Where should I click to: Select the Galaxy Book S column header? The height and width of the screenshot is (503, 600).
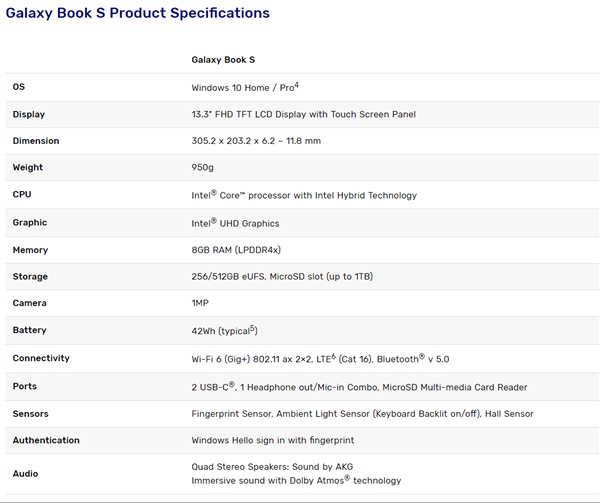point(223,60)
